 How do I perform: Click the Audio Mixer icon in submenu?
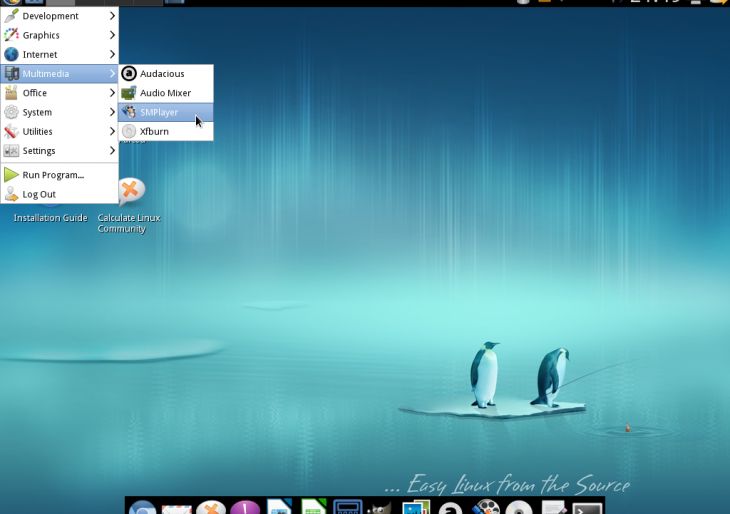pyautogui.click(x=129, y=93)
